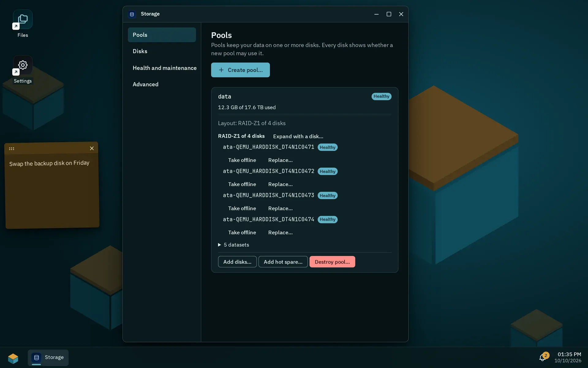
Task: Close the Storage window
Action: pyautogui.click(x=401, y=14)
